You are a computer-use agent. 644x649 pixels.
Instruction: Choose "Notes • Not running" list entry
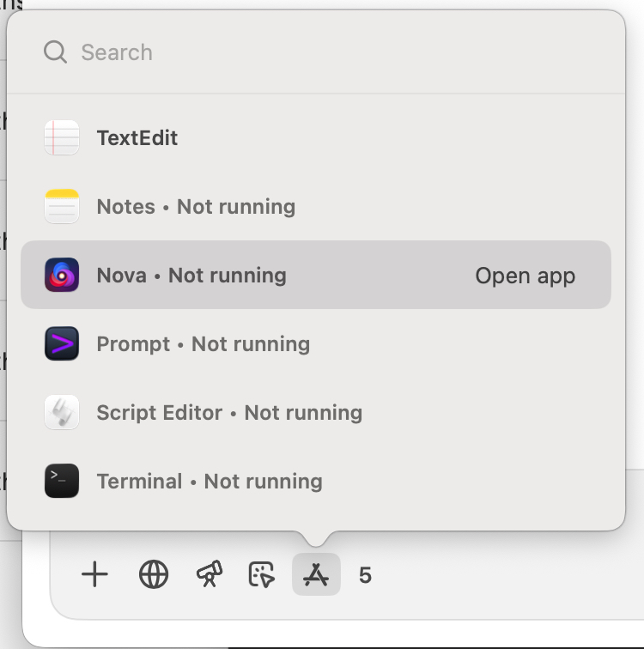pos(196,207)
